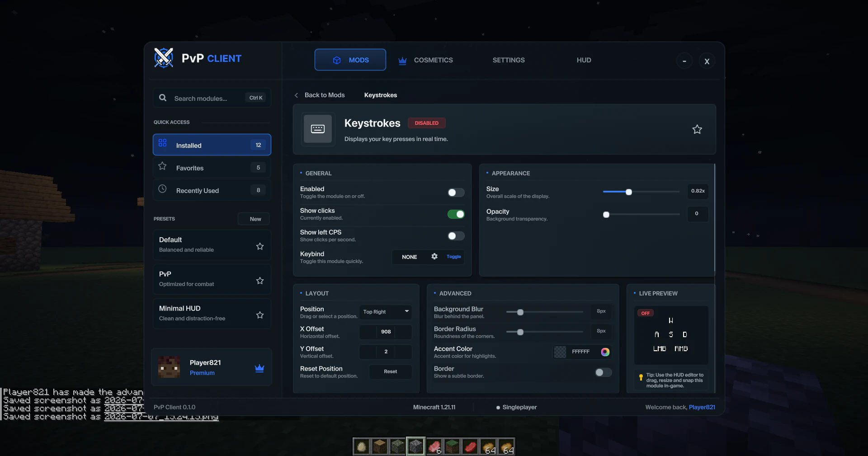The width and height of the screenshot is (868, 456).
Task: Open the Position dropdown
Action: (x=386, y=312)
